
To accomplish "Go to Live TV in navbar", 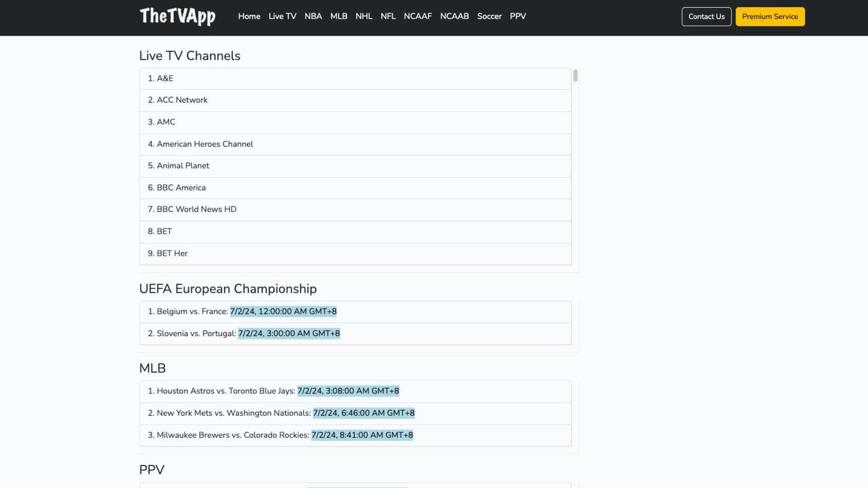I will pyautogui.click(x=282, y=16).
